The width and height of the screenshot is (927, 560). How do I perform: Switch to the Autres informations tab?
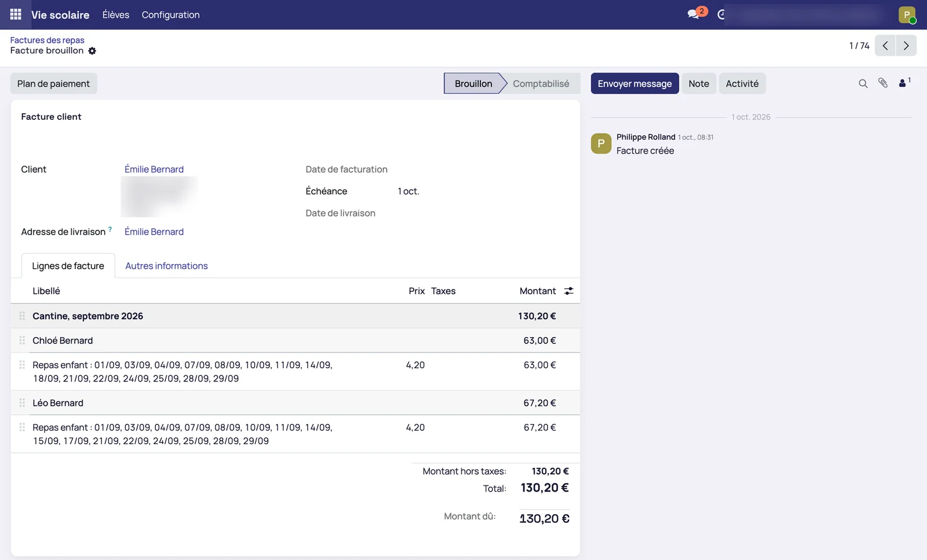point(166,266)
